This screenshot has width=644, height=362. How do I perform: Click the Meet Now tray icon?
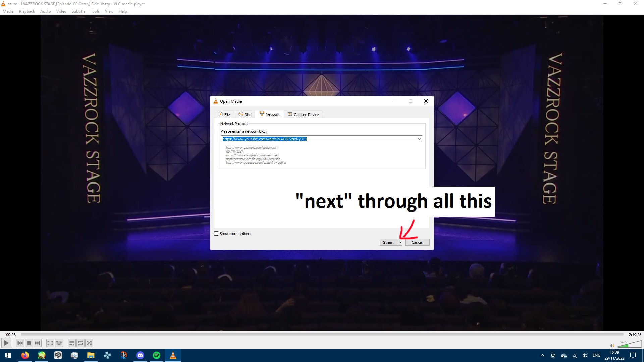tap(553, 355)
